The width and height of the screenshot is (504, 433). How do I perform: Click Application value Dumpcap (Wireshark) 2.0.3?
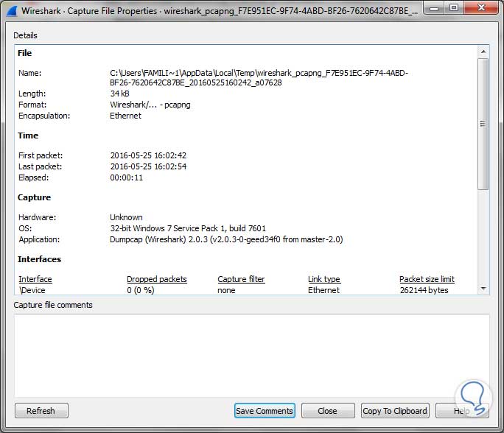[x=226, y=239]
